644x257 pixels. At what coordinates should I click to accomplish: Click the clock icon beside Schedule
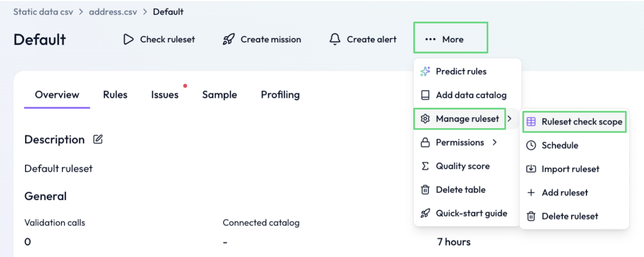click(x=531, y=145)
